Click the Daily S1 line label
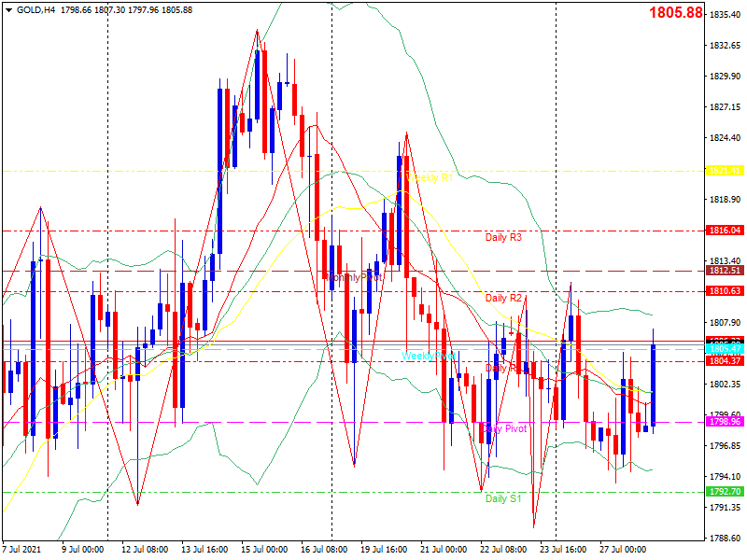 503,498
